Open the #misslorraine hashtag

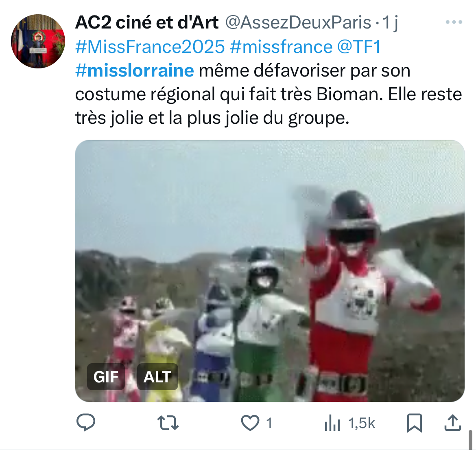coord(135,70)
